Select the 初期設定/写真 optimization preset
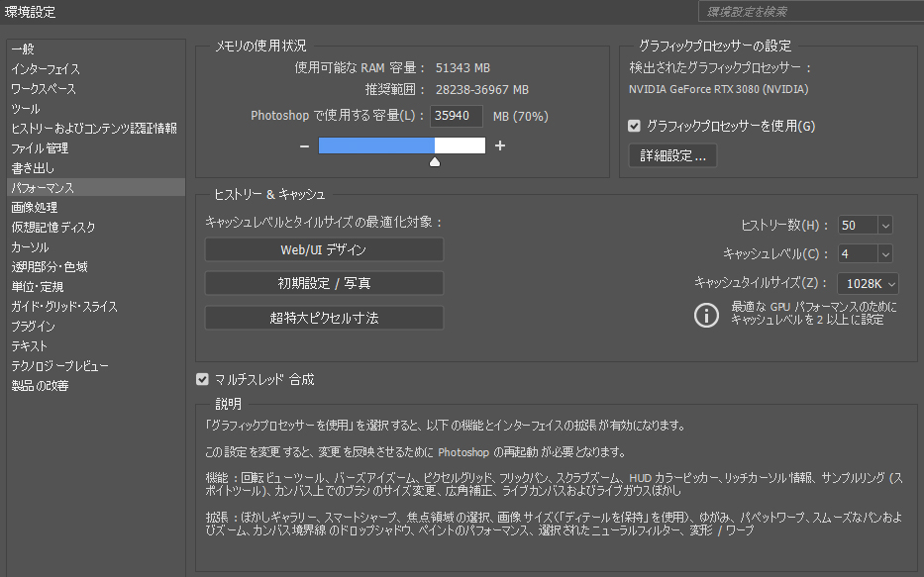The height and width of the screenshot is (577, 924). pos(324,283)
